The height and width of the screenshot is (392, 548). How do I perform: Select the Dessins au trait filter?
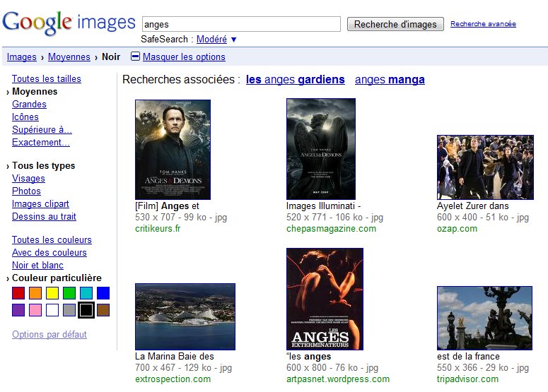pos(44,216)
